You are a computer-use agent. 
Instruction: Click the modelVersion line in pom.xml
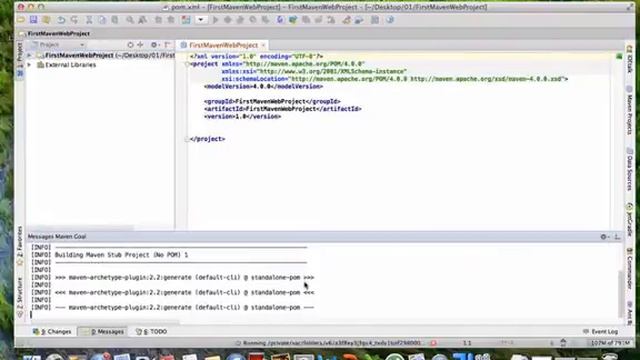click(x=263, y=87)
